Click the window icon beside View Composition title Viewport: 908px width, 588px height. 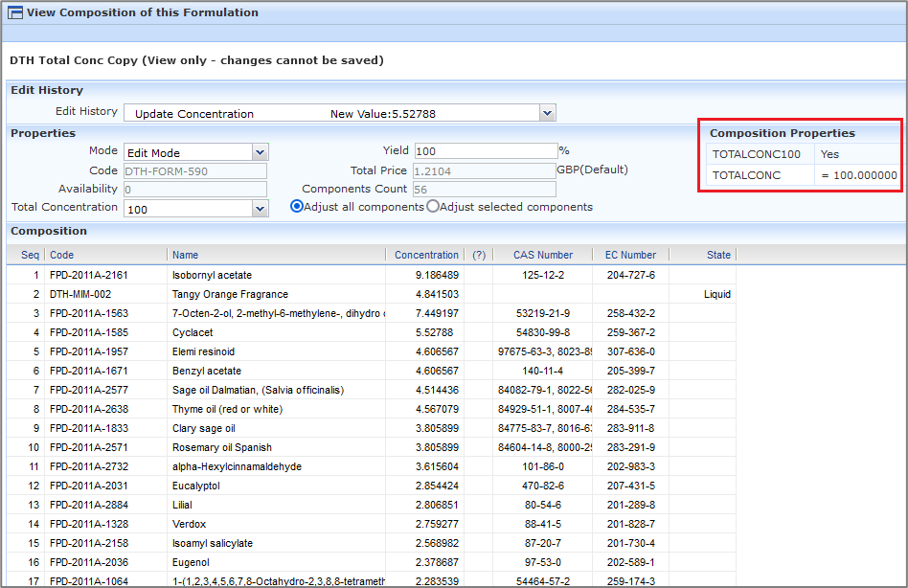click(x=15, y=12)
